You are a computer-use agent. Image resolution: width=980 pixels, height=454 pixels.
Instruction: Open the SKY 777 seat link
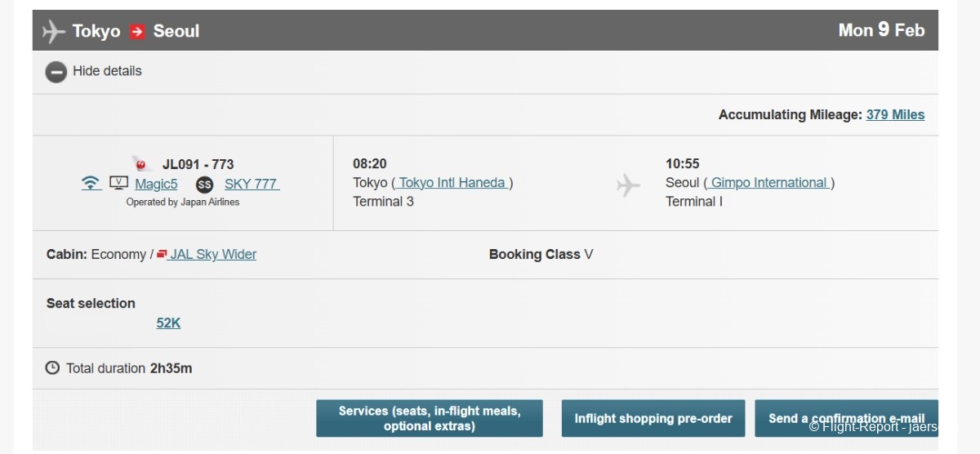point(251,185)
